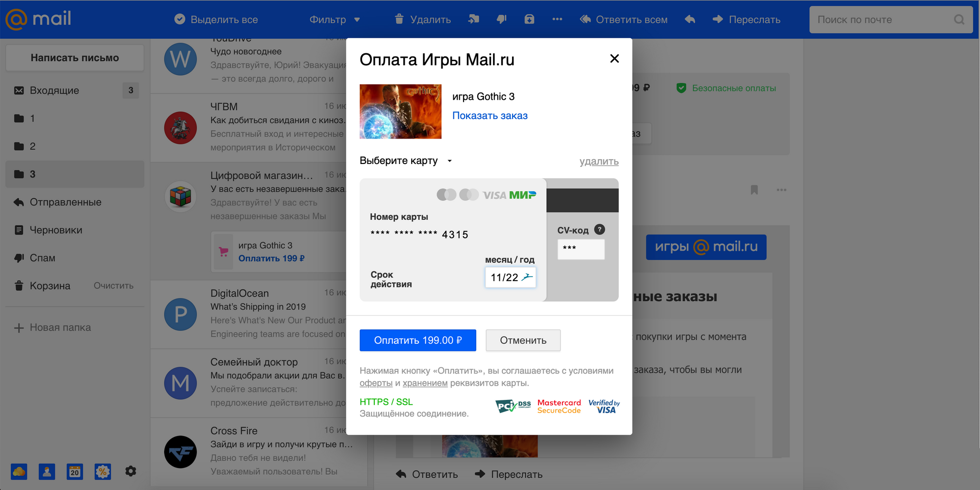
Task: Open the оферты link
Action: 376,383
